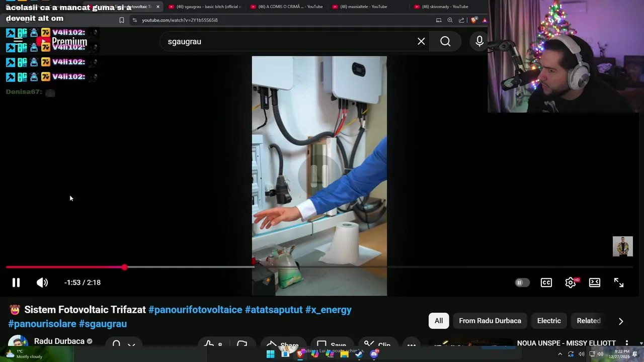644x362 pixels.
Task: Open the Brave Shields lion icon
Action: [x=473, y=20]
